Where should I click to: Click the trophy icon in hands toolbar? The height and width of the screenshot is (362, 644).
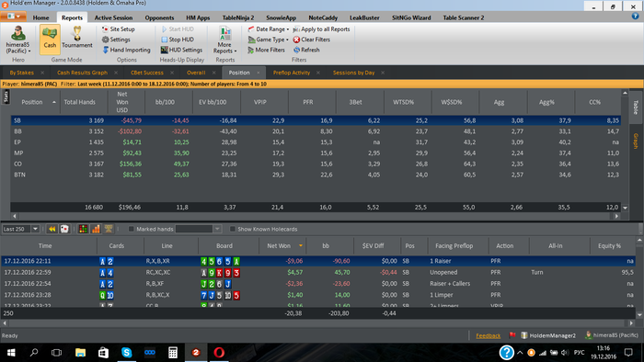coord(109,229)
